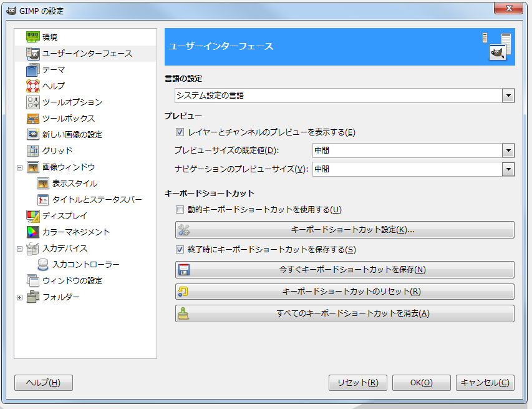Click the ウィンドウの設定 icon
532x409 pixels.
coord(33,280)
